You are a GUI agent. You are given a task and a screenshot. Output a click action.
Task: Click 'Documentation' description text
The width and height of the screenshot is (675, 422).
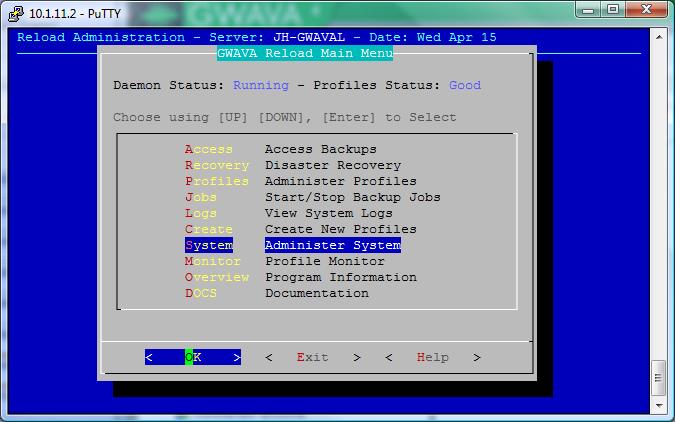(317, 293)
